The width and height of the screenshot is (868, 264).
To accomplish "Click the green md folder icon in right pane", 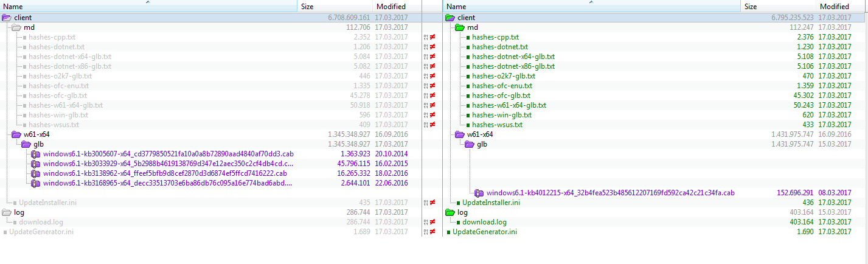I will tap(459, 27).
